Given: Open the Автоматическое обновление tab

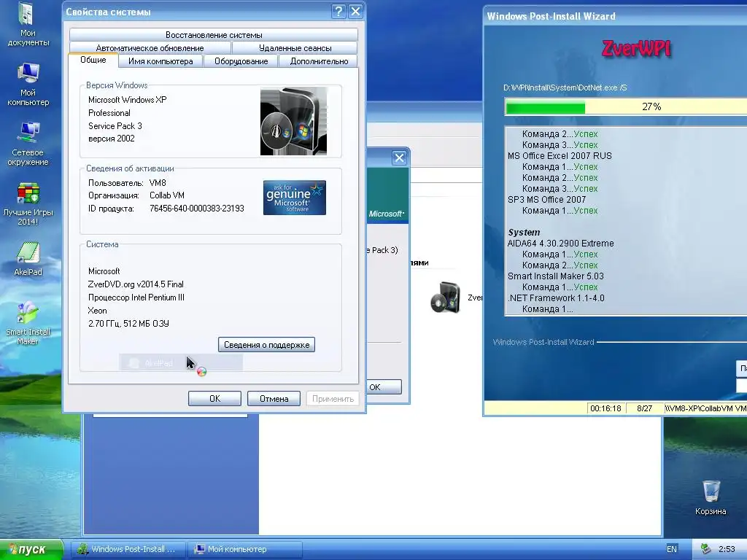Looking at the screenshot, I should point(150,48).
